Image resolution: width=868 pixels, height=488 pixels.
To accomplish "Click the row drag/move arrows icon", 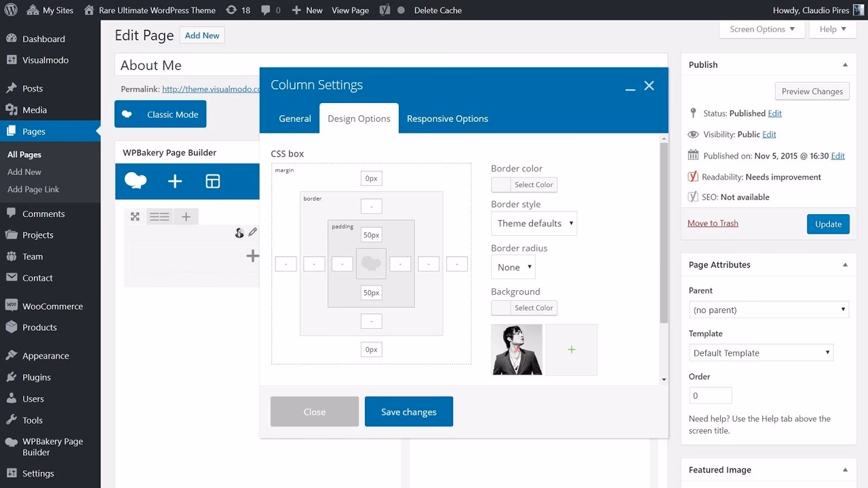I will [x=135, y=217].
